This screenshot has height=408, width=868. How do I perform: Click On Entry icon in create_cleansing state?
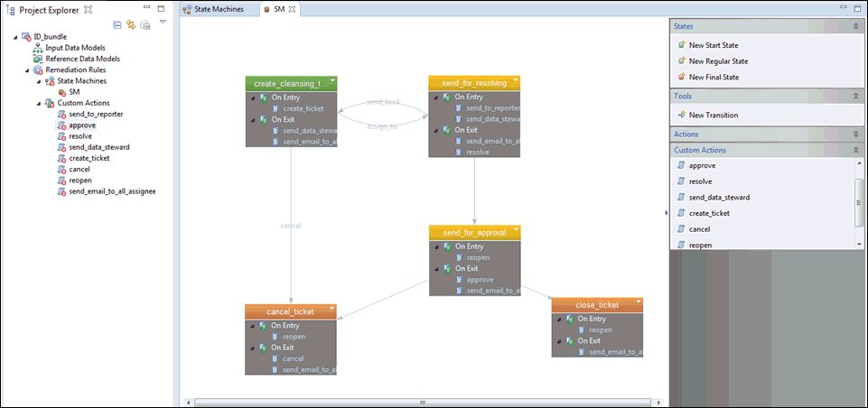click(264, 97)
